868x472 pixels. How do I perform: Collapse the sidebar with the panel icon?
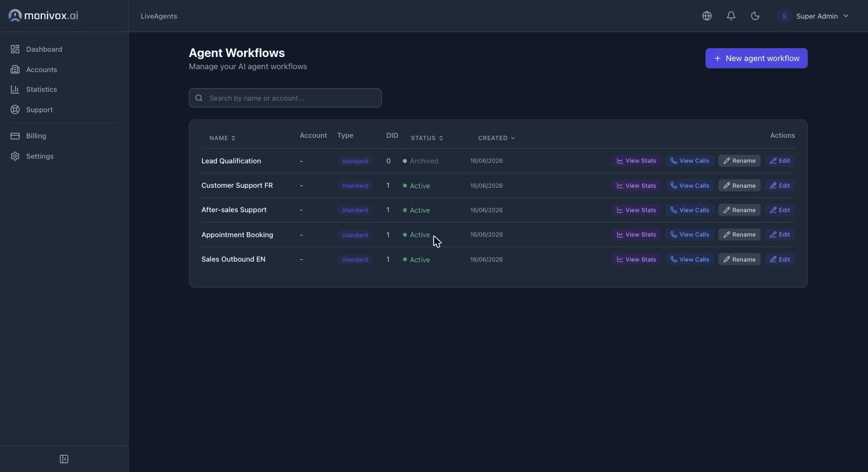click(x=64, y=459)
